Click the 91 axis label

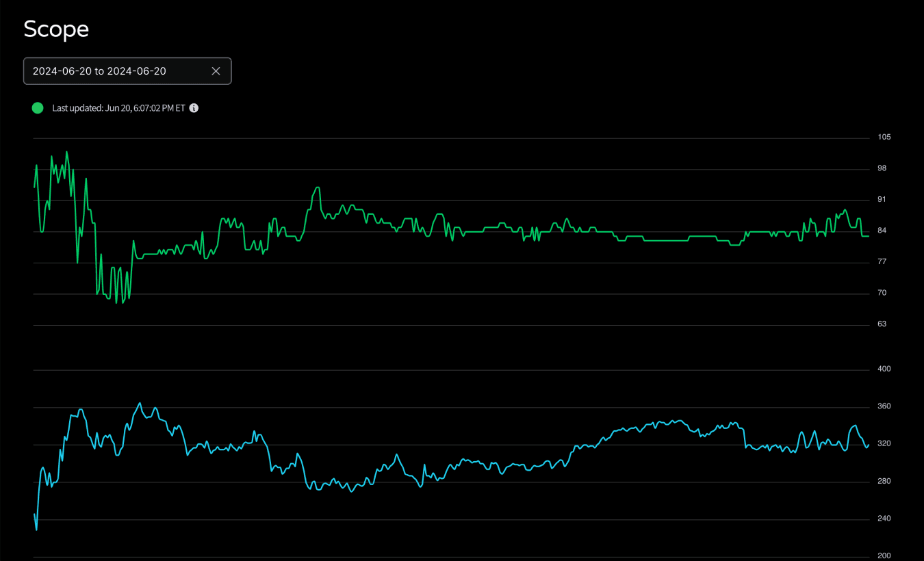882,200
